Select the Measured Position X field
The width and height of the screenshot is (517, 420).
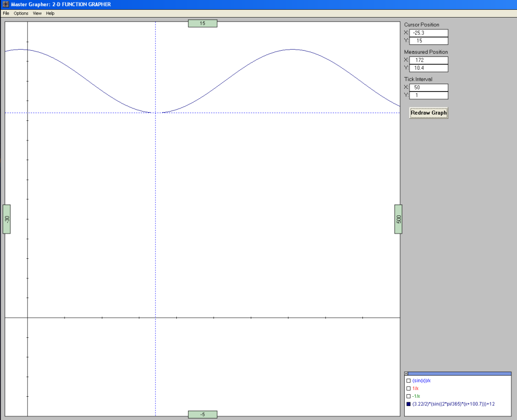coord(429,60)
